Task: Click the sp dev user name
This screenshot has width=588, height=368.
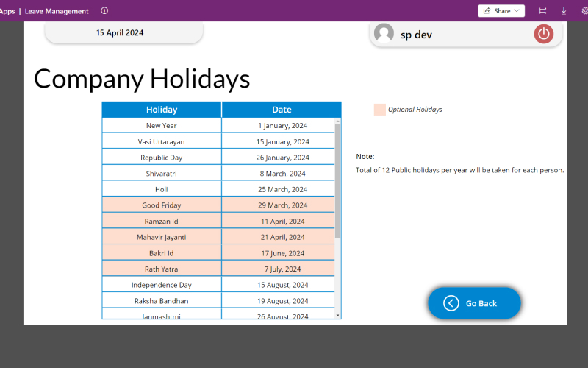Action: pyautogui.click(x=416, y=35)
